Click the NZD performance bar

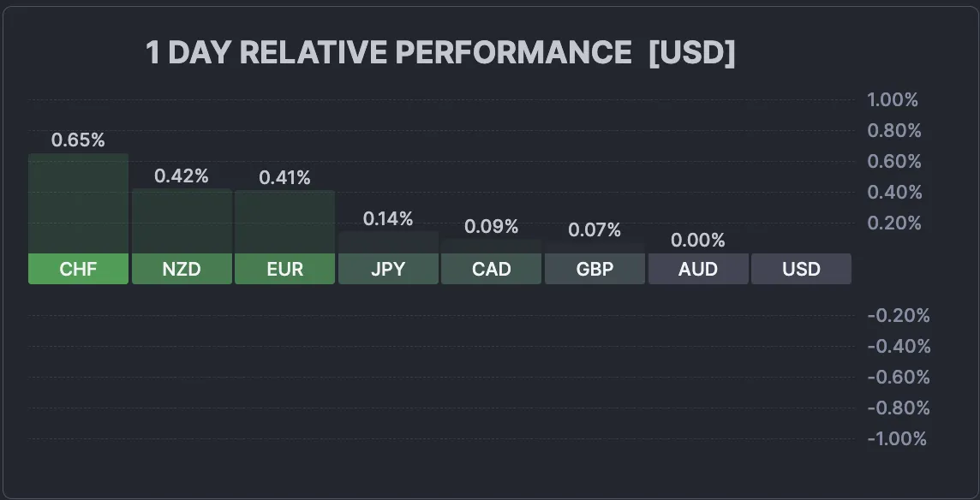[x=182, y=221]
